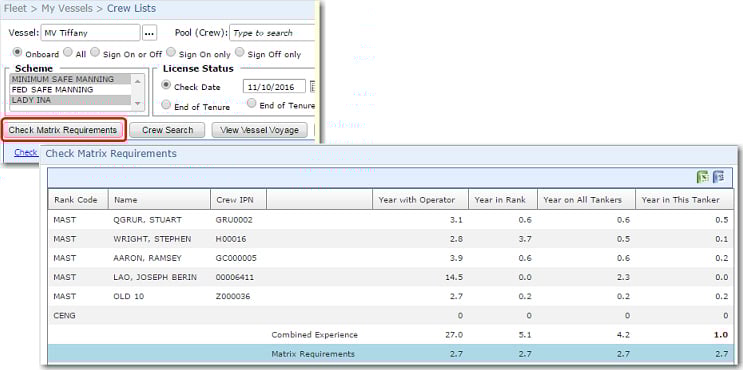This screenshot has width=743, height=370.
Task: Click the 14.5 Year with Operator value
Action: [x=454, y=277]
